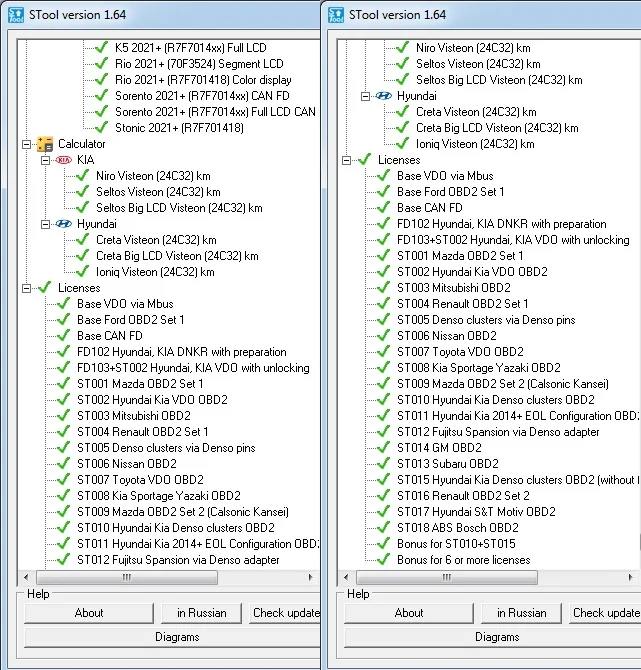Click check icon beside ST018 ABS Bosch OBD2
This screenshot has width=641, height=670.
pos(383,527)
